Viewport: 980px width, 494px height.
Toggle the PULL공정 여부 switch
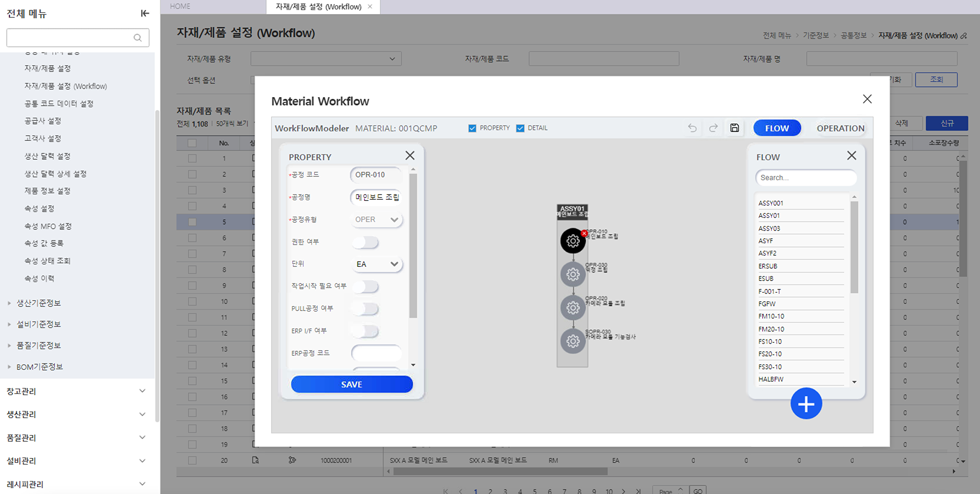point(365,309)
